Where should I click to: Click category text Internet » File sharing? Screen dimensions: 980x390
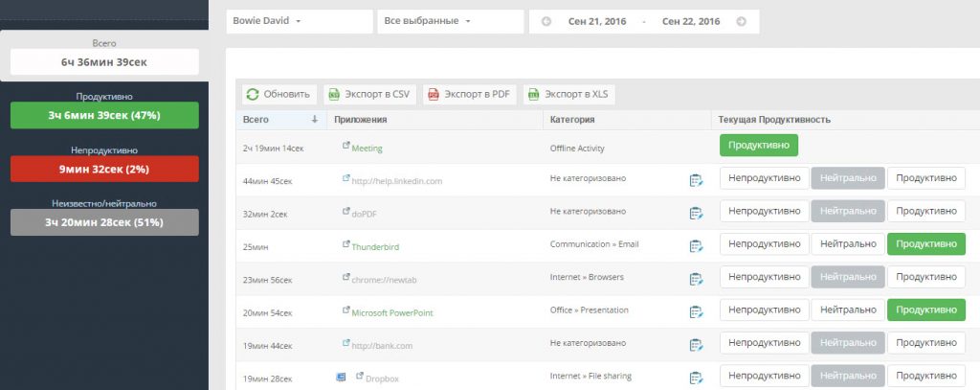coord(590,377)
